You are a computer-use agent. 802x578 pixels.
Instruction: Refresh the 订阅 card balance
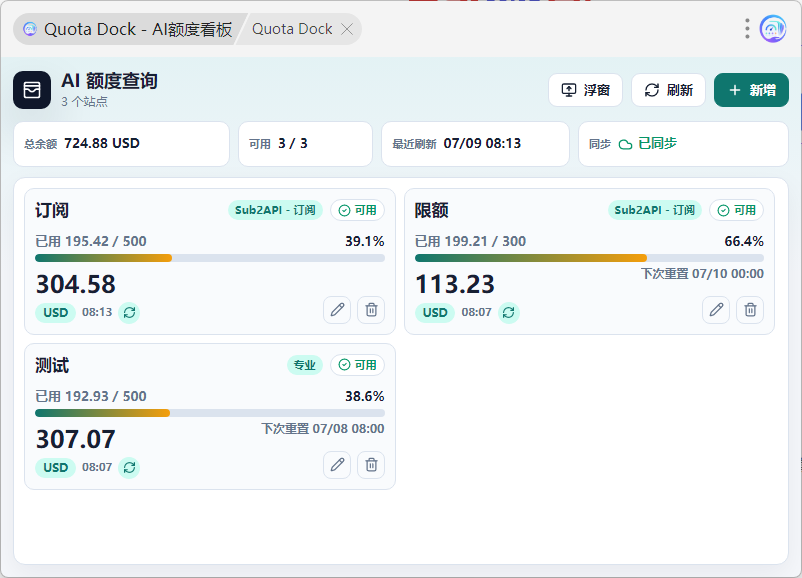(129, 313)
